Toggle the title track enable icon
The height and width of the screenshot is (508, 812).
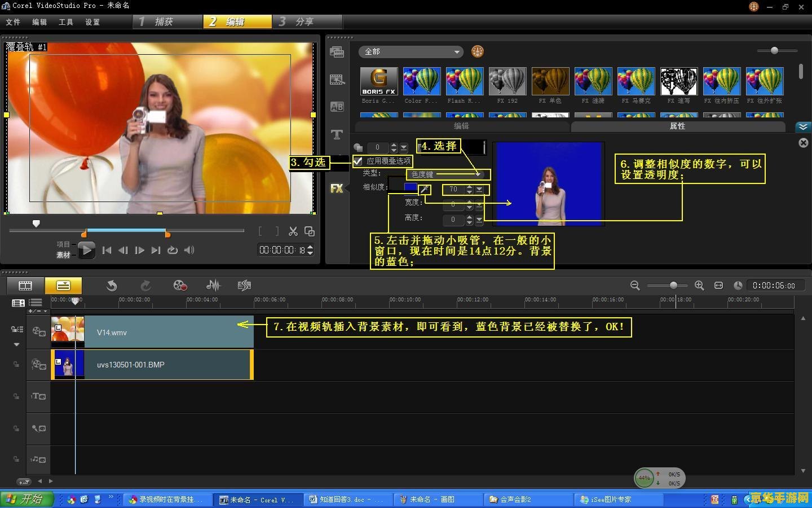pos(39,396)
